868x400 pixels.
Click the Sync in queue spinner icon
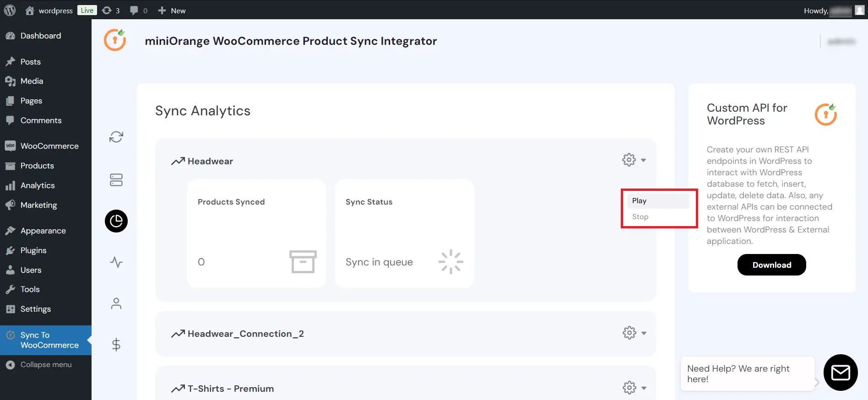pyautogui.click(x=451, y=262)
